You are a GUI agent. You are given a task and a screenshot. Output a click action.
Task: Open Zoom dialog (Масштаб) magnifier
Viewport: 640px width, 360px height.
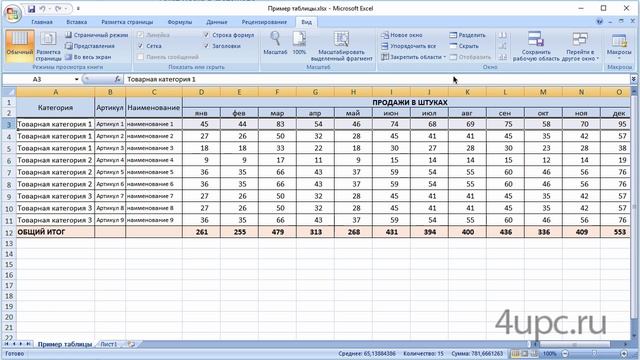click(x=275, y=43)
